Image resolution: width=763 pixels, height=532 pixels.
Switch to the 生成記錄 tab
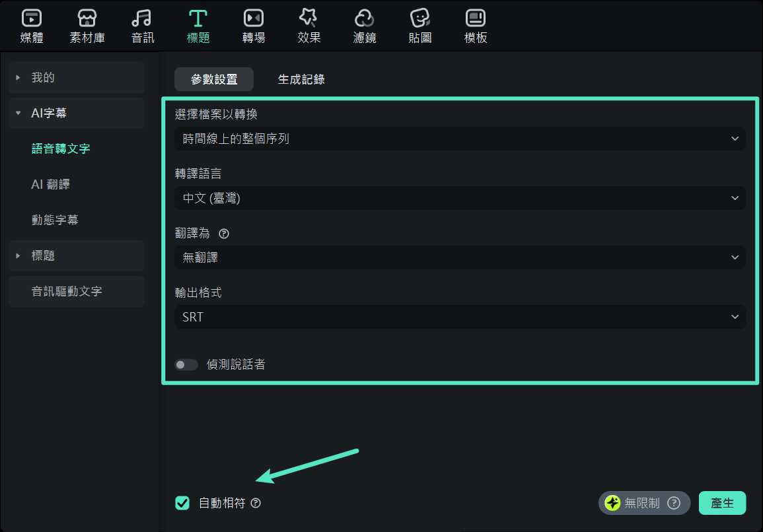click(301, 79)
